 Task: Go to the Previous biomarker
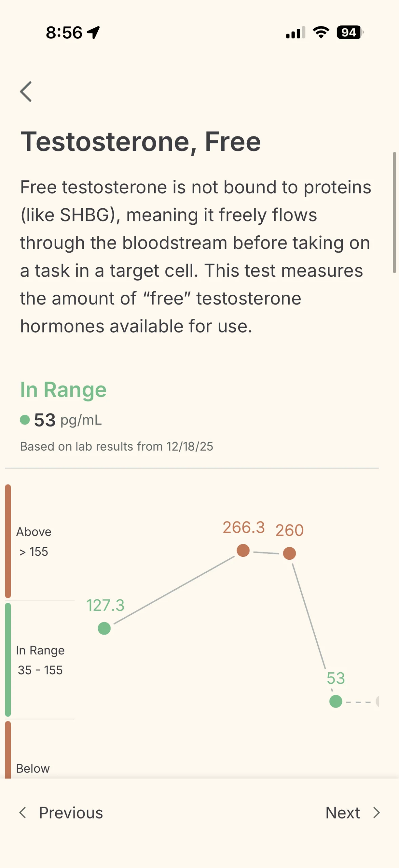(x=71, y=813)
